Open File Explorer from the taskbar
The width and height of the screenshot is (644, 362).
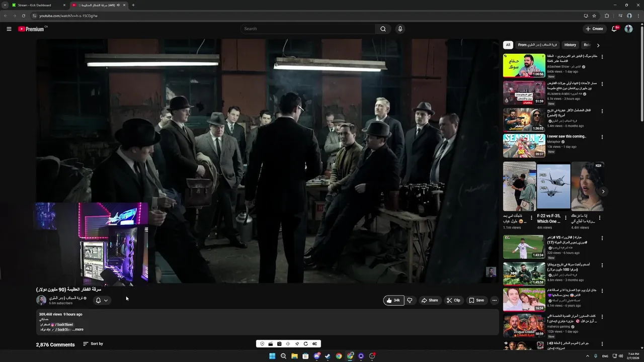(294, 356)
